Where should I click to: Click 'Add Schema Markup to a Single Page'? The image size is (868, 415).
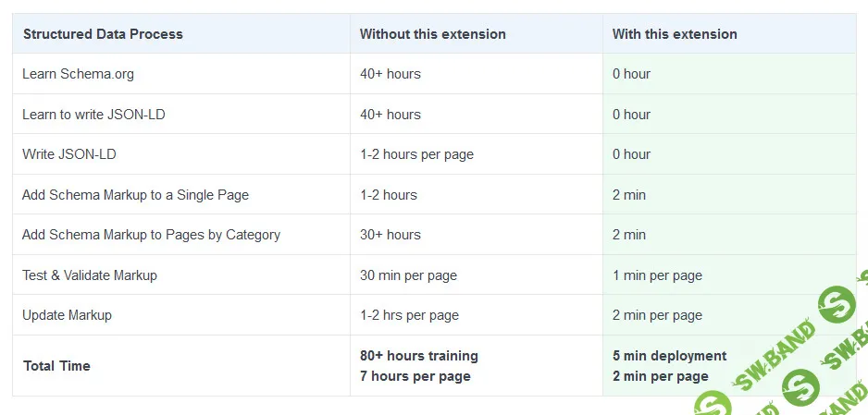coord(135,195)
